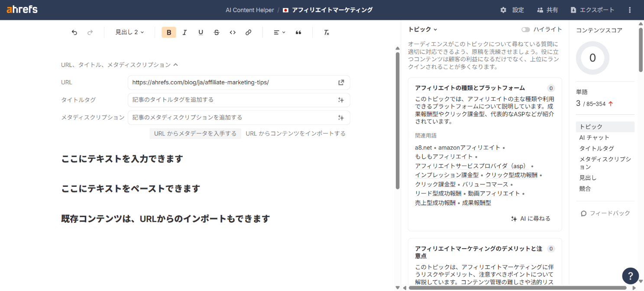Open the text alignment dropdown

[279, 32]
